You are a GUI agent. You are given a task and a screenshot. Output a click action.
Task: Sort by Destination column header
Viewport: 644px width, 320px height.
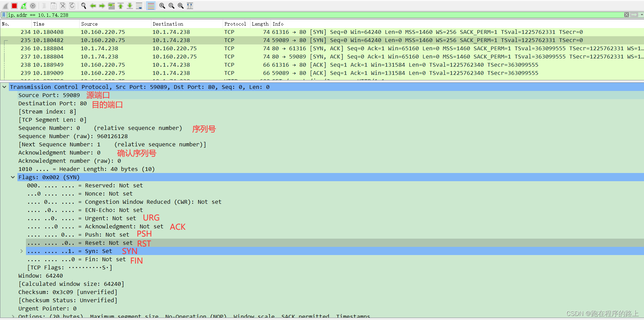pos(187,24)
